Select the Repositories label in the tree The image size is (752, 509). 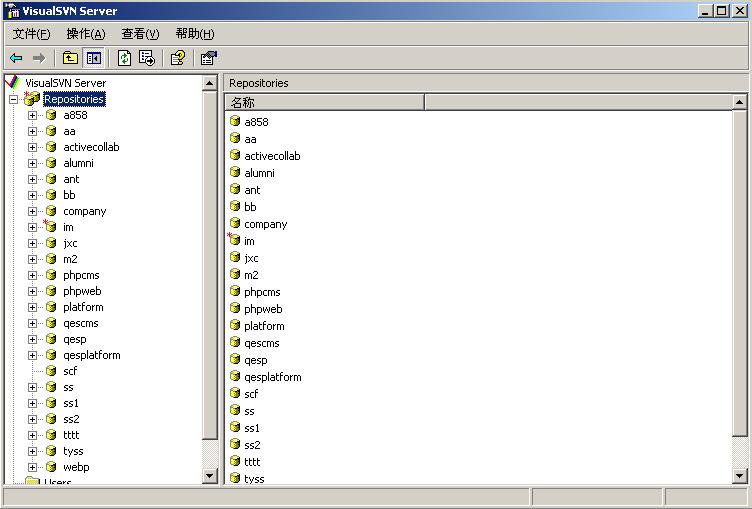74,99
